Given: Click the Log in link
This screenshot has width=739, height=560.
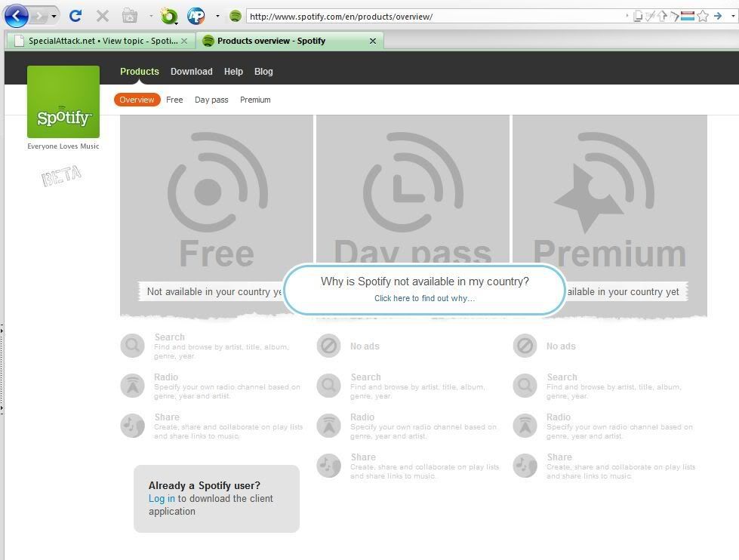Looking at the screenshot, I should click(x=162, y=499).
